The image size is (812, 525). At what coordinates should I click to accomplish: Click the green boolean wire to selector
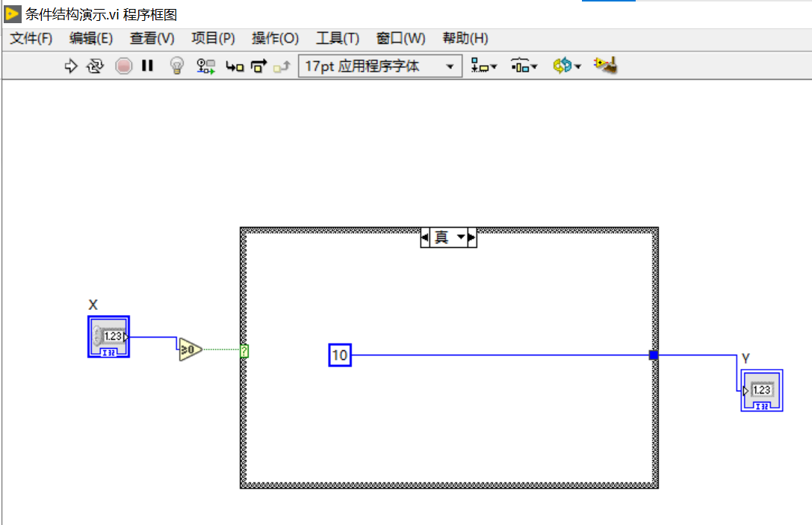(x=222, y=350)
